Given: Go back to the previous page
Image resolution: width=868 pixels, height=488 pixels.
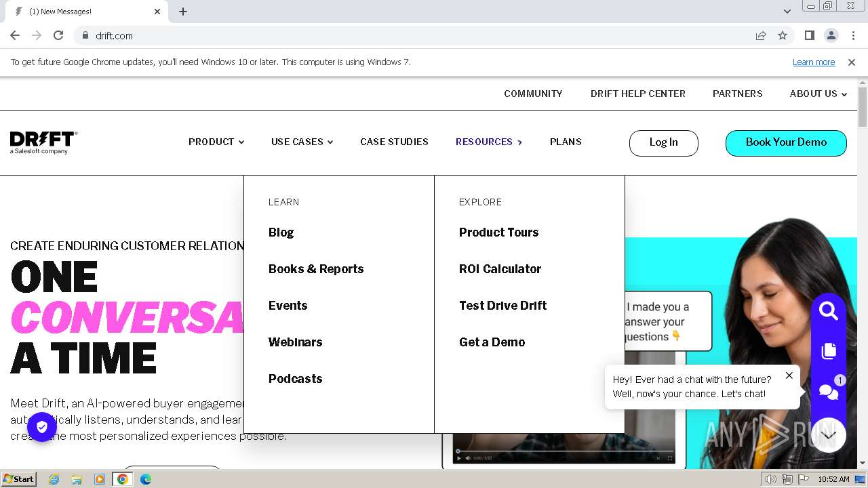Looking at the screenshot, I should pyautogui.click(x=15, y=35).
